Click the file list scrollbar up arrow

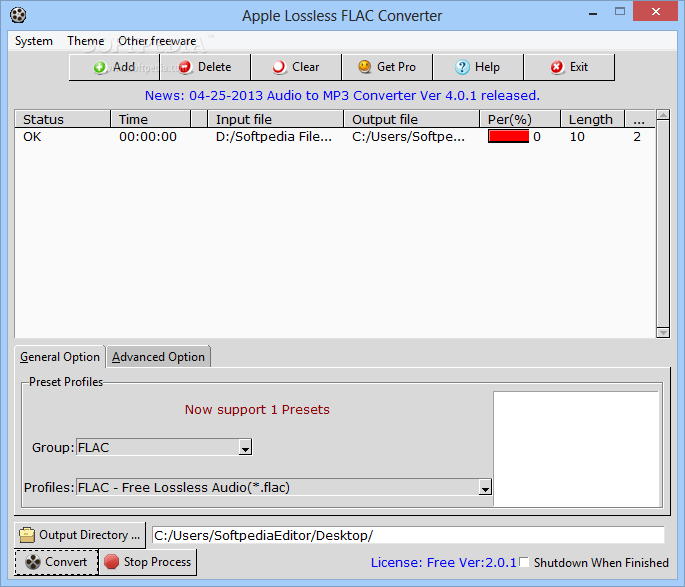[x=663, y=115]
